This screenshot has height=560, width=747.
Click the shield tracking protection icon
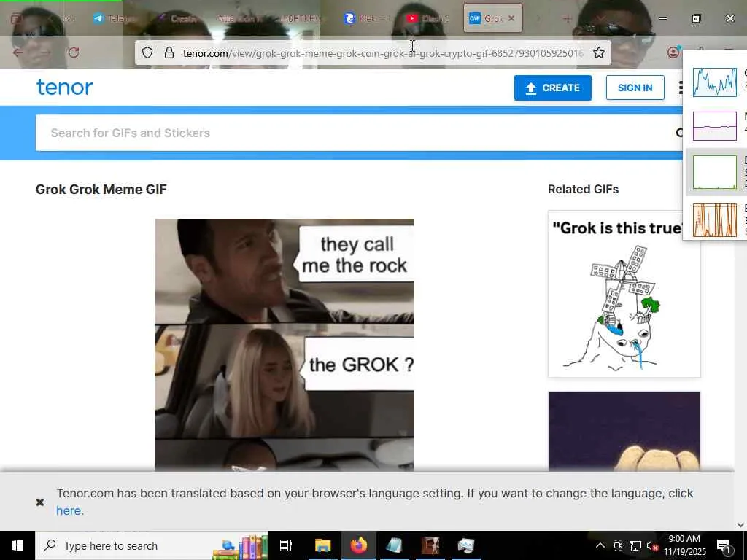click(147, 52)
